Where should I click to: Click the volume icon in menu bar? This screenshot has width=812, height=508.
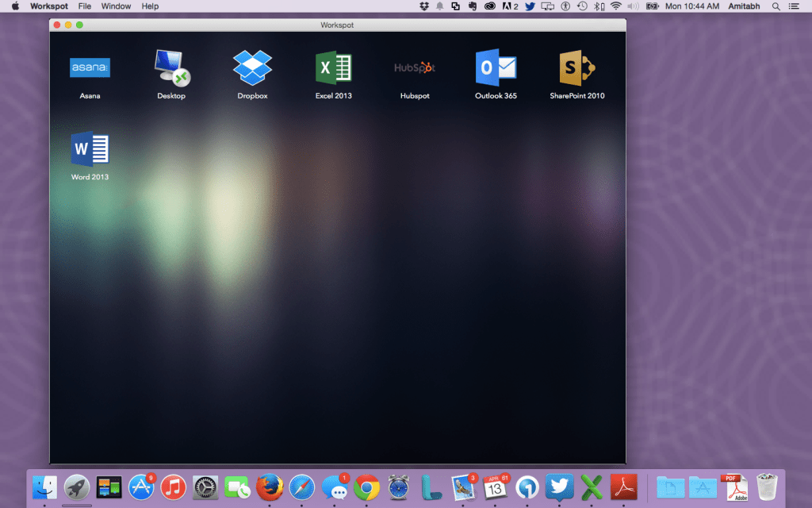[x=633, y=6]
